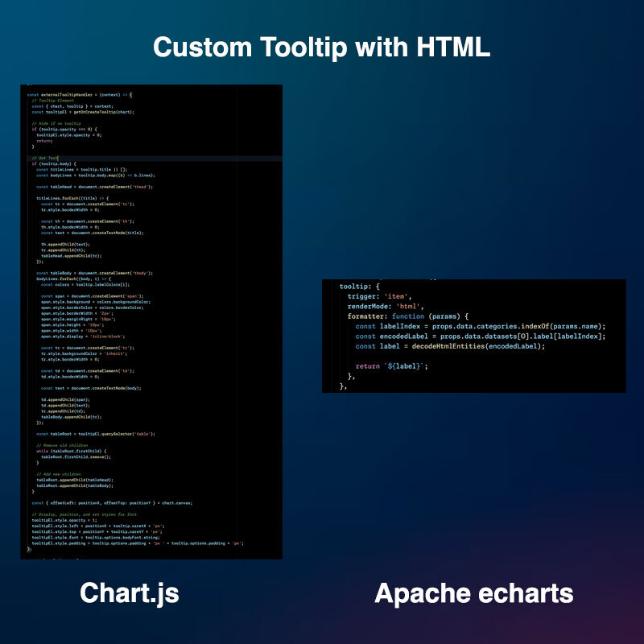Click the '// Add new children' comment
Screen dimensions: 644x644
point(58,474)
